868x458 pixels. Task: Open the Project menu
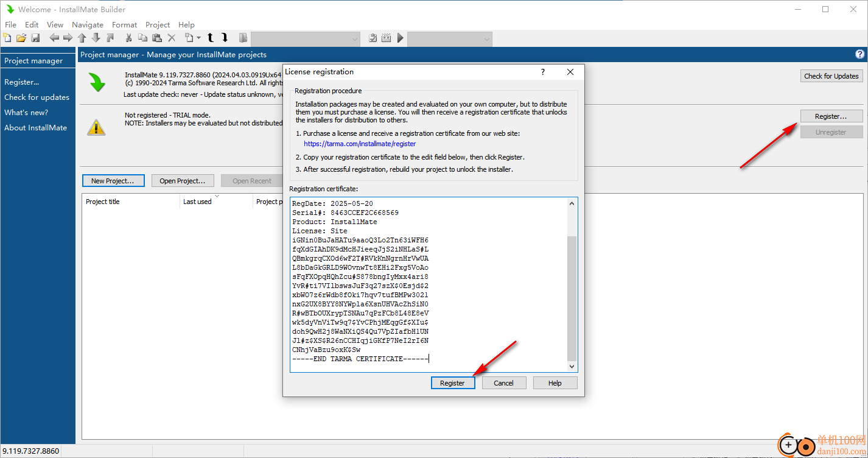[x=158, y=25]
